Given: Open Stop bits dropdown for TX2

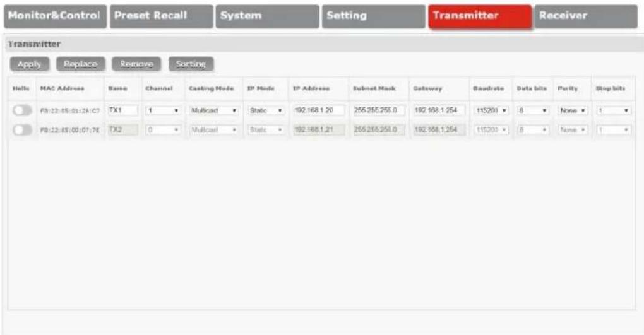Looking at the screenshot, I should (614, 130).
